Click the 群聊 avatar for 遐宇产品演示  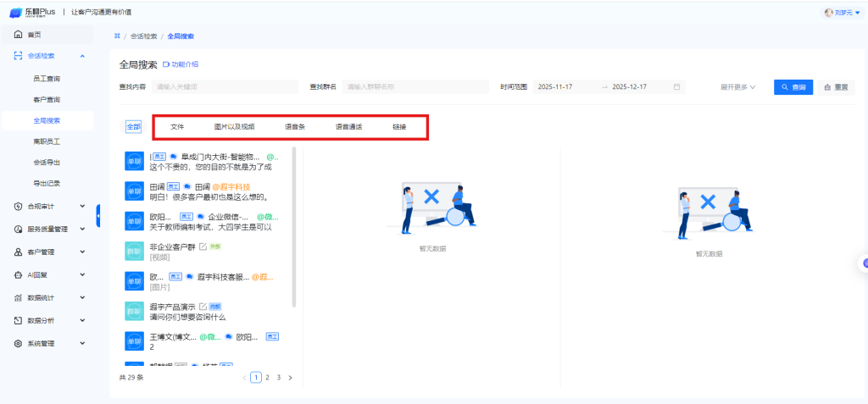134,310
